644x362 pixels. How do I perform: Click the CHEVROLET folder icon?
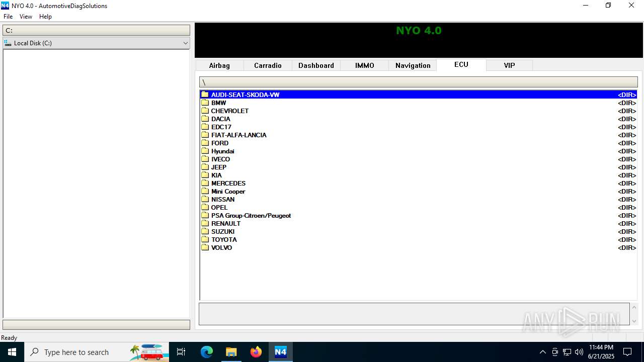(x=205, y=111)
